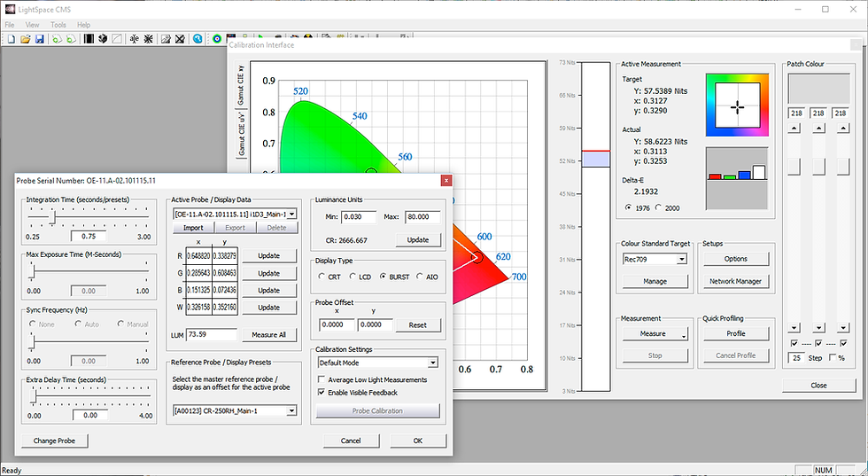Click Manage under Colour Standard Target
The image size is (868, 476).
pos(655,281)
